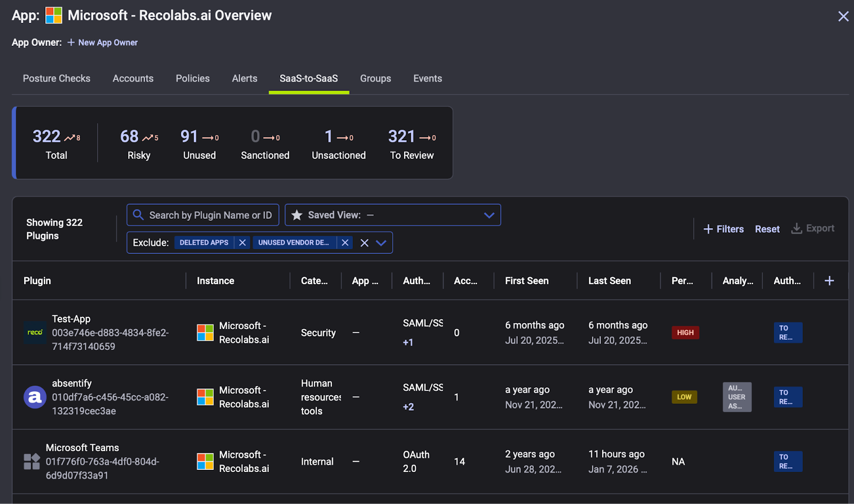Switch to the Posture Checks tab
The width and height of the screenshot is (854, 504).
point(57,78)
